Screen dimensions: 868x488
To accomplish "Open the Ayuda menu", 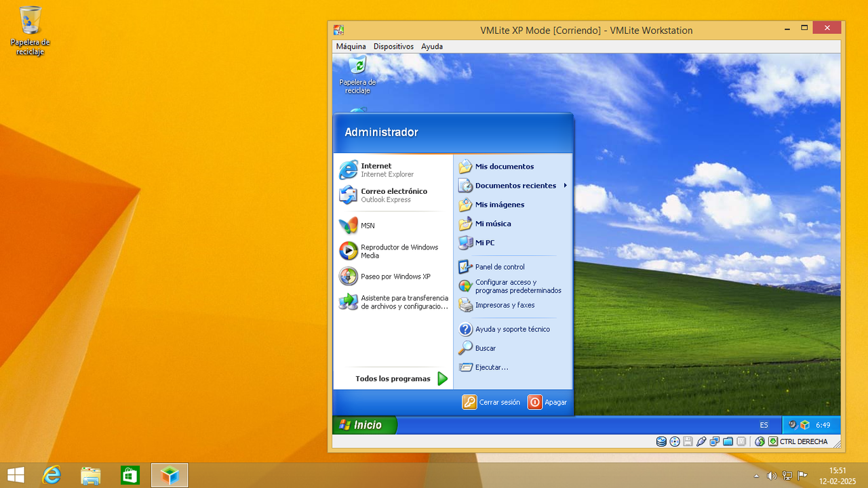I will point(432,46).
